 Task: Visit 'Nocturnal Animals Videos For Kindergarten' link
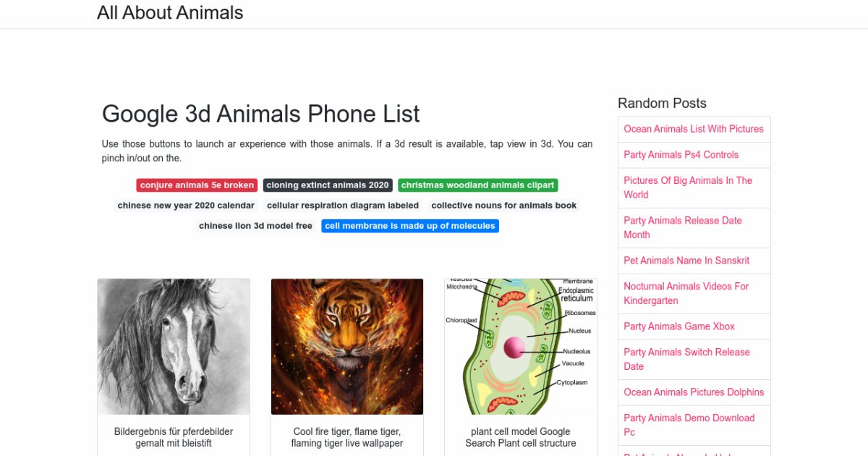click(x=686, y=293)
